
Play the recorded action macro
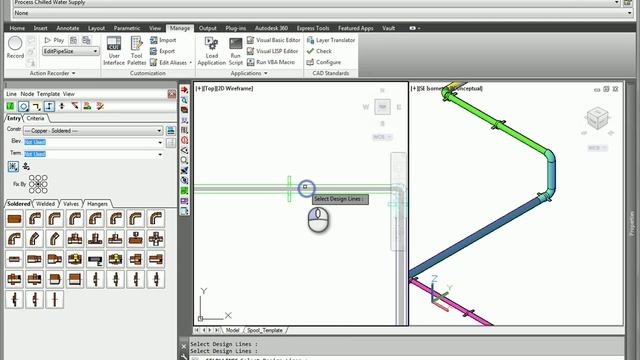coord(54,40)
